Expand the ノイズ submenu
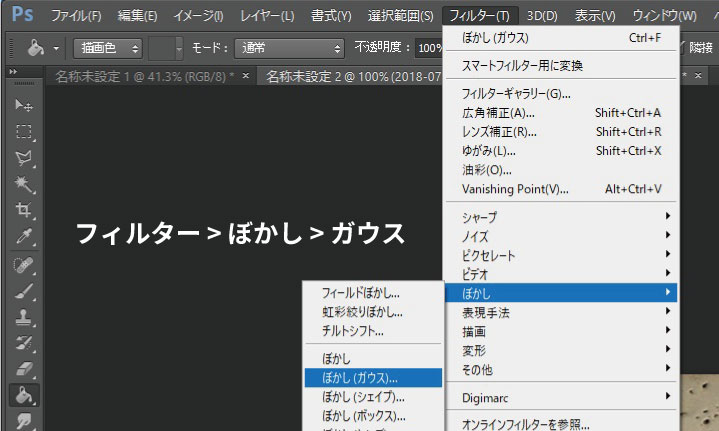Screen dimensions: 719x431 [x=561, y=236]
